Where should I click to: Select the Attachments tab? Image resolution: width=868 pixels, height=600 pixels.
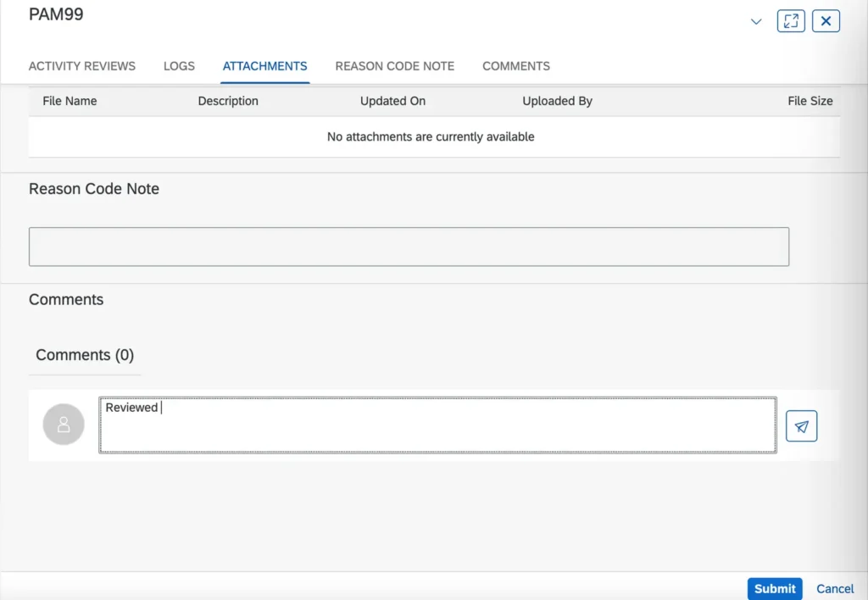[x=264, y=66]
